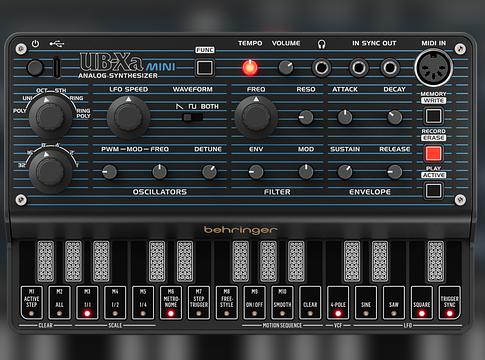Viewport: 485px width, 360px height.
Task: Toggle the M6 METRONOME key
Action: point(171,302)
